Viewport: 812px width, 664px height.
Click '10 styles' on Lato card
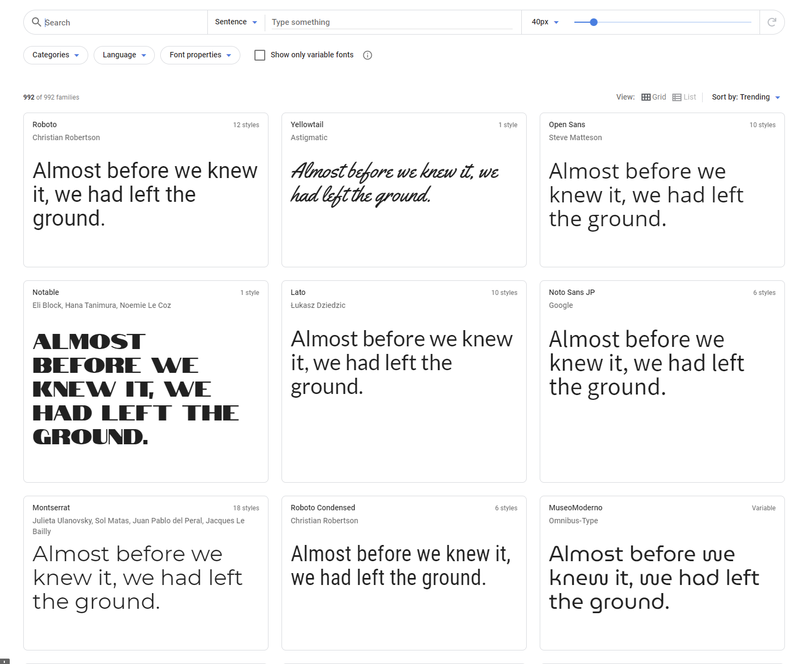click(505, 293)
